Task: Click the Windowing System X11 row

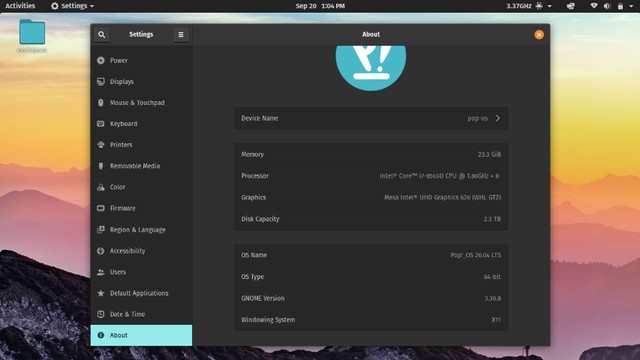Action: pyautogui.click(x=371, y=320)
